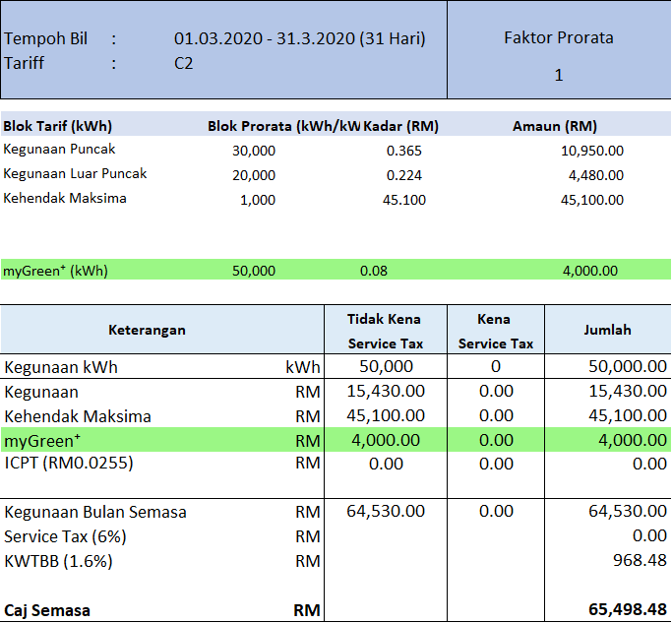Click the Caj Semasa label
Screen dimensions: 672x623
point(47,610)
